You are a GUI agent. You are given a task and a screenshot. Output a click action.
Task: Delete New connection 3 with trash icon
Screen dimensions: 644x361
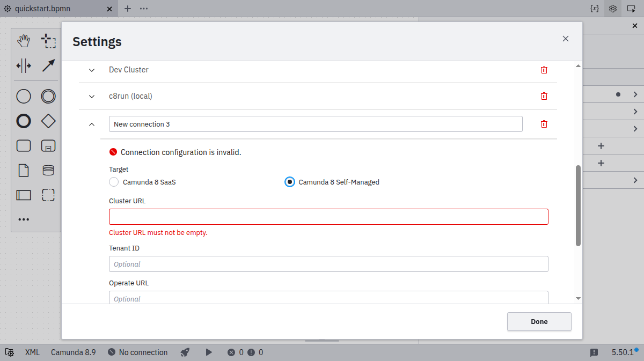(544, 124)
